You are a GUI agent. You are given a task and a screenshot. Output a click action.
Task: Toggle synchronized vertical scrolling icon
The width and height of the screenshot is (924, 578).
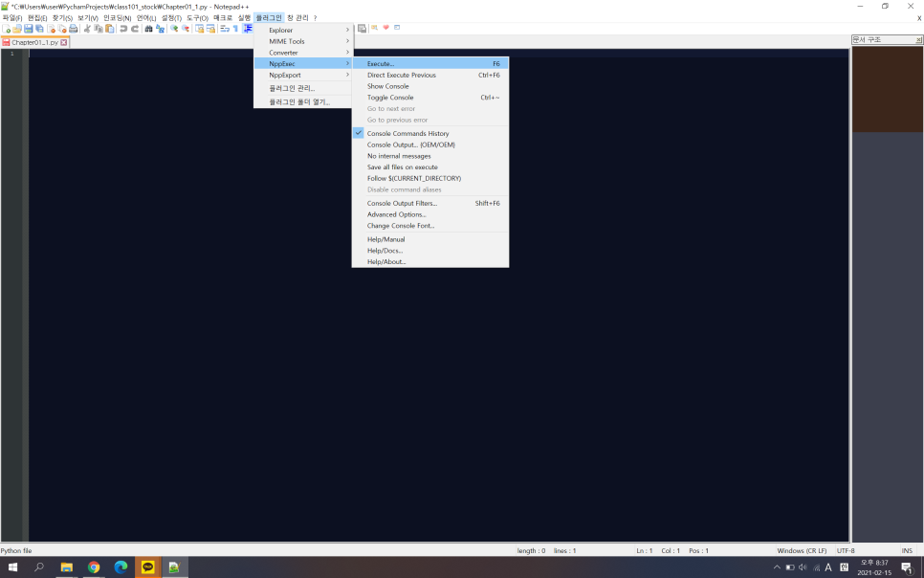199,29
